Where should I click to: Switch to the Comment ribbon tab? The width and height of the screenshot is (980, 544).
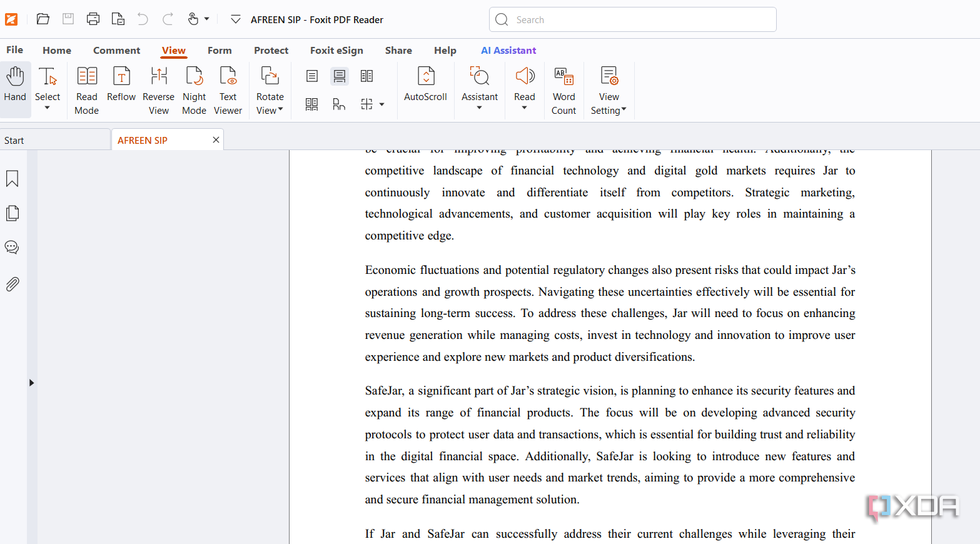click(x=116, y=51)
